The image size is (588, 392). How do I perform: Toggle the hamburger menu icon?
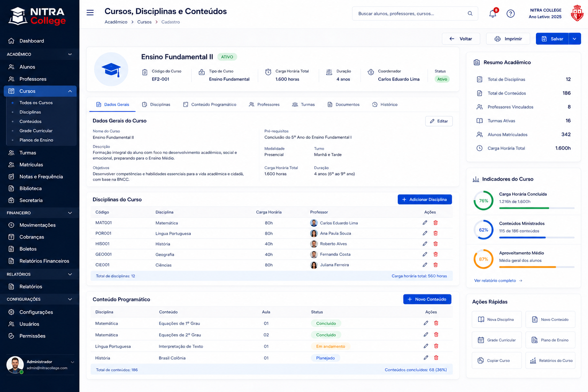pos(90,13)
